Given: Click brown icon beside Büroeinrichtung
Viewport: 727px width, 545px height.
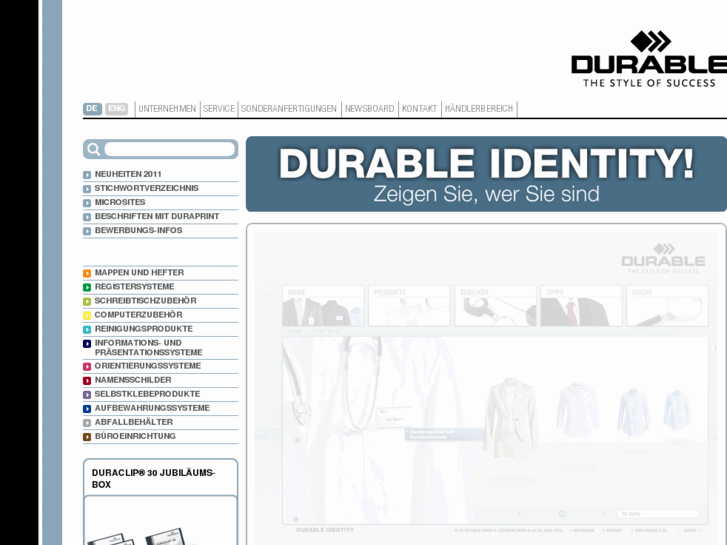Looking at the screenshot, I should click(87, 436).
